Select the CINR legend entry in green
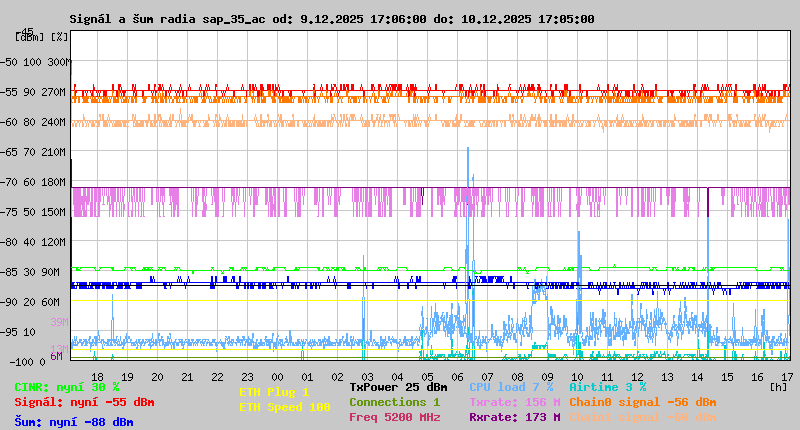The height and width of the screenshot is (430, 800). point(66,387)
